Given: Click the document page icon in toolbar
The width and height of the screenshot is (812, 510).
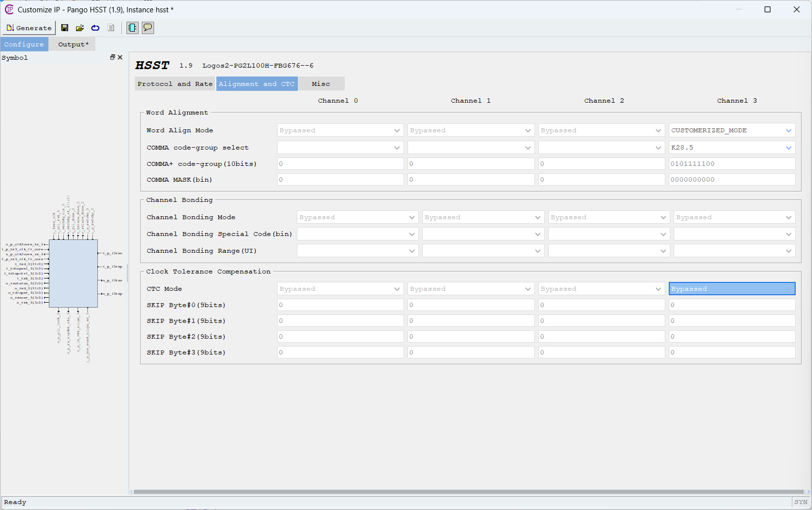Looking at the screenshot, I should pyautogui.click(x=111, y=28).
